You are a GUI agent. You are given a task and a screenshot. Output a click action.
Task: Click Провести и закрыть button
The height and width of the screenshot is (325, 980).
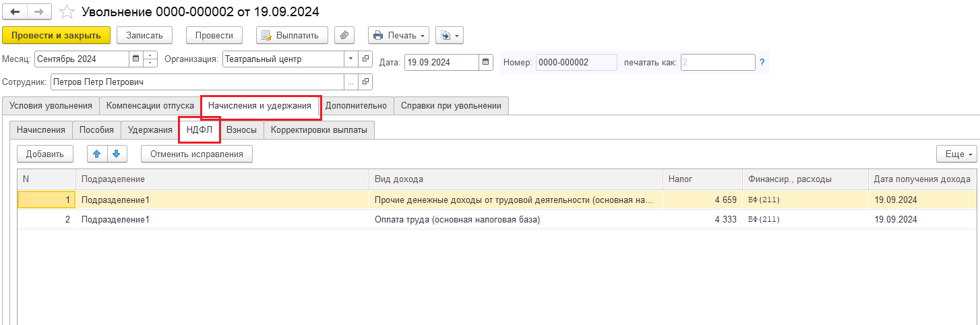(56, 35)
